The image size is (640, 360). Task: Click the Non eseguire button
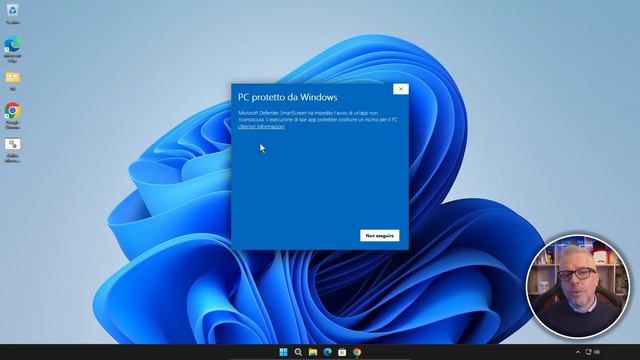pos(380,236)
